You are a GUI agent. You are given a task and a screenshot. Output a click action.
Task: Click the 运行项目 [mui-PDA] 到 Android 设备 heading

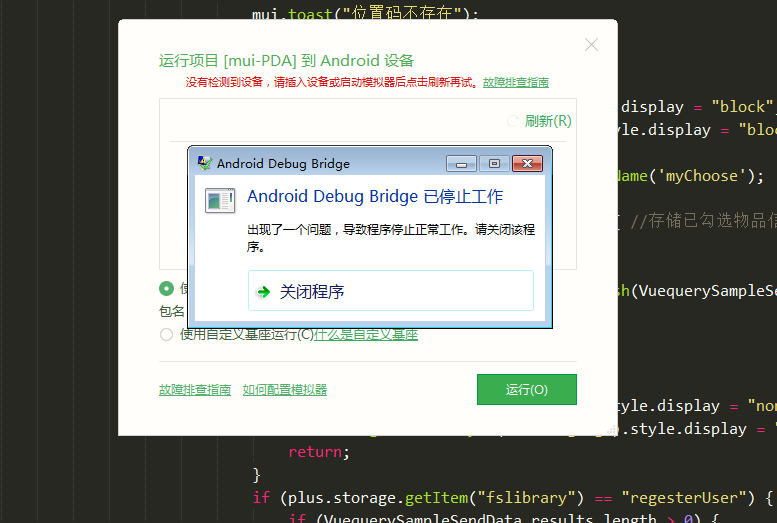pyautogui.click(x=286, y=61)
